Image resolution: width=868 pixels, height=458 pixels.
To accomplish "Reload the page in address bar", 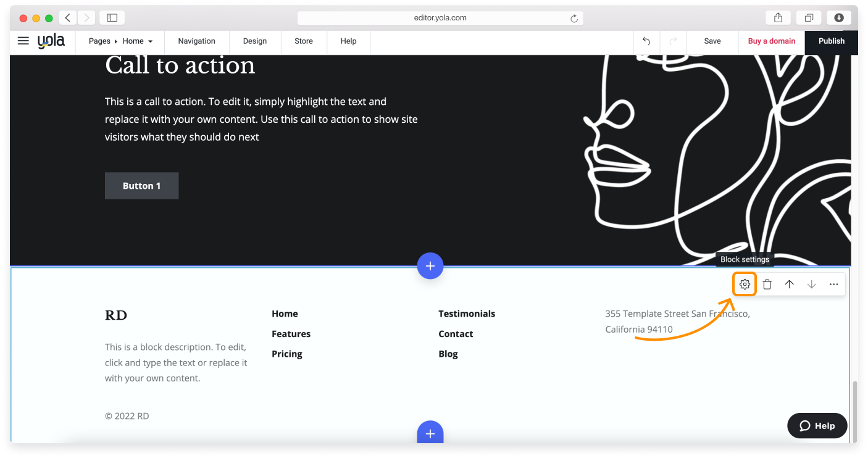I will [574, 19].
